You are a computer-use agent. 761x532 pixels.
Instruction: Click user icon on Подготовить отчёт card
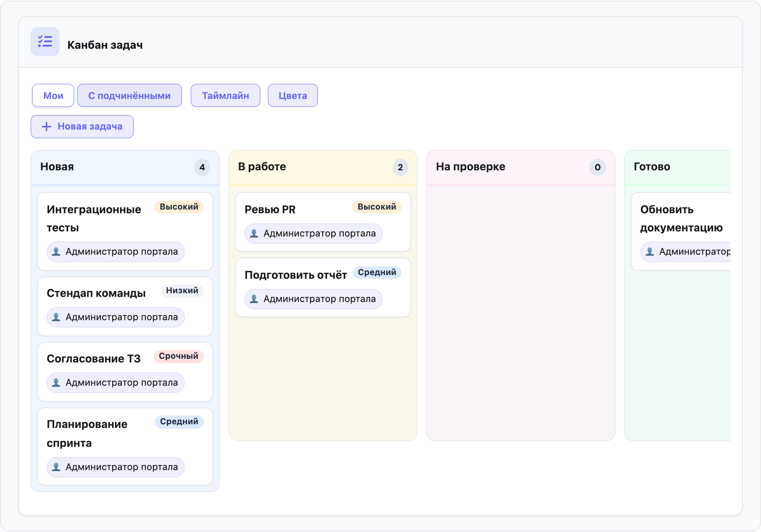[254, 299]
